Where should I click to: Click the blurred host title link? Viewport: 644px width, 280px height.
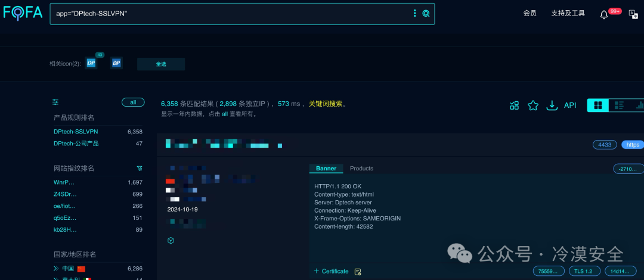pyautogui.click(x=224, y=144)
